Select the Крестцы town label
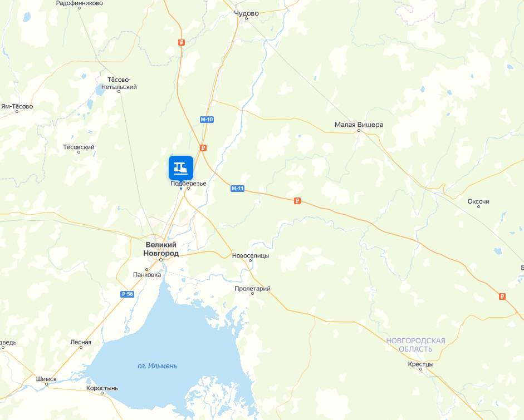This screenshot has width=524, height=420. click(420, 364)
